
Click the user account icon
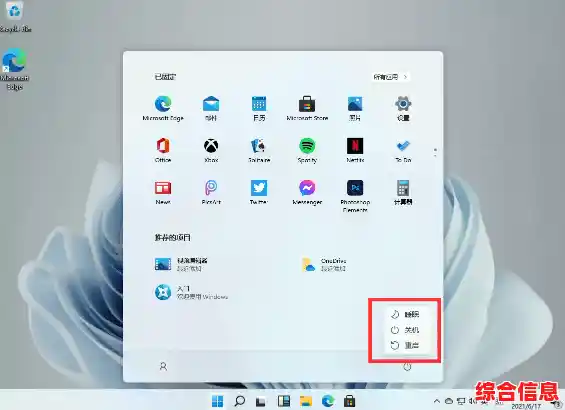(x=163, y=366)
